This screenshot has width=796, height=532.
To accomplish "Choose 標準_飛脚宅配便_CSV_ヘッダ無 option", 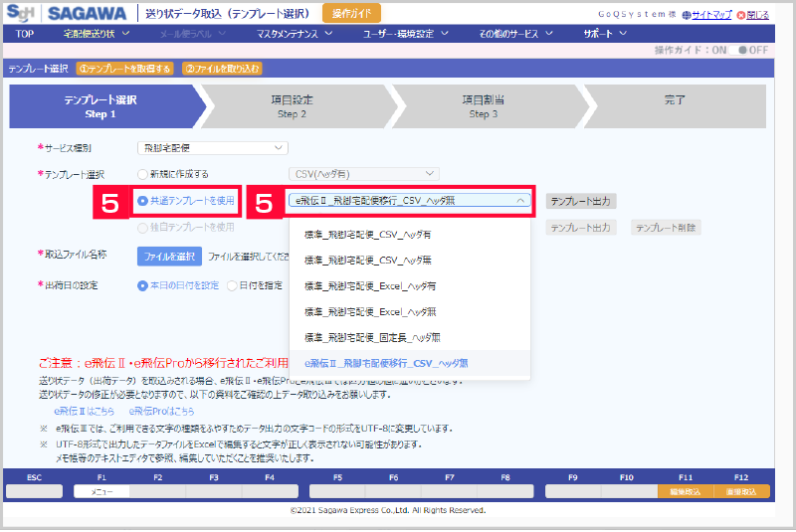I will pyautogui.click(x=410, y=261).
